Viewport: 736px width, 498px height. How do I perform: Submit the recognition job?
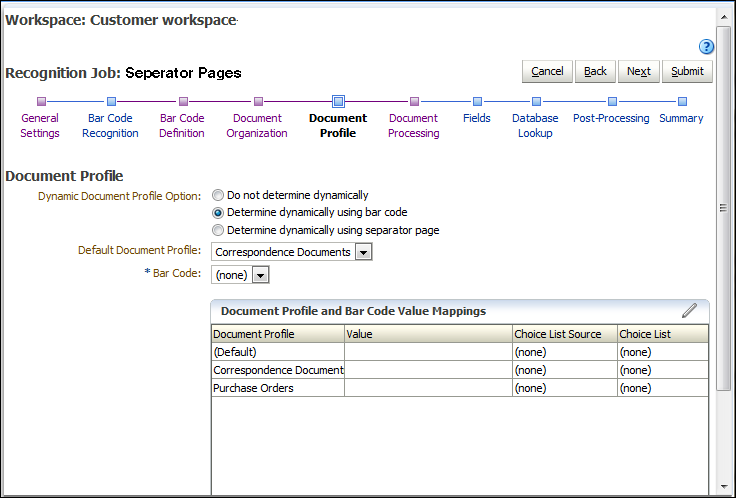pos(687,71)
